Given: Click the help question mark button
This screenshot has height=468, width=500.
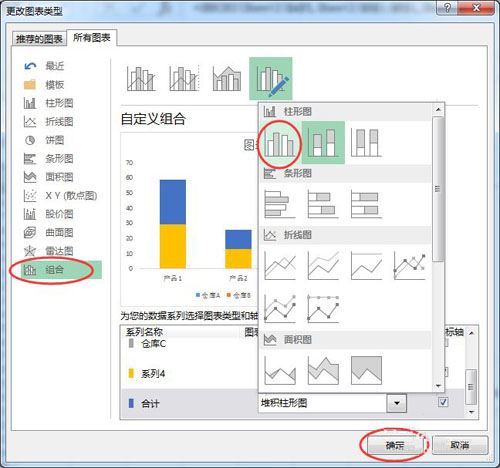Looking at the screenshot, I should point(448,8).
